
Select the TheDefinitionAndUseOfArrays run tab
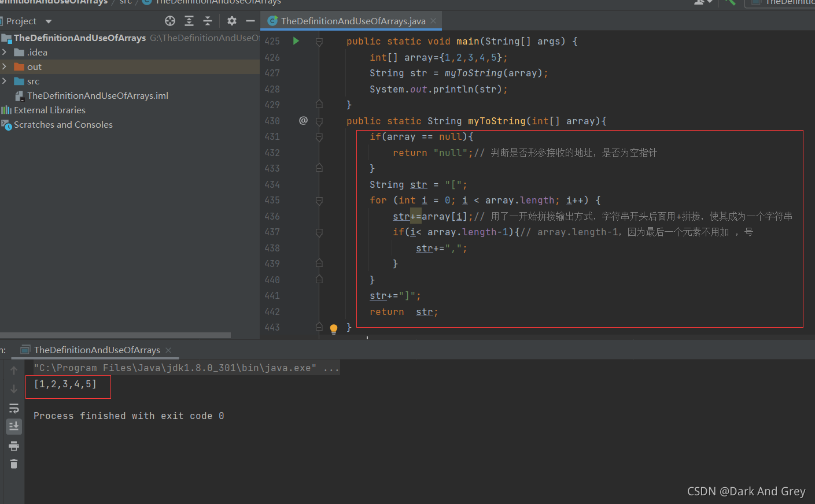tap(97, 350)
